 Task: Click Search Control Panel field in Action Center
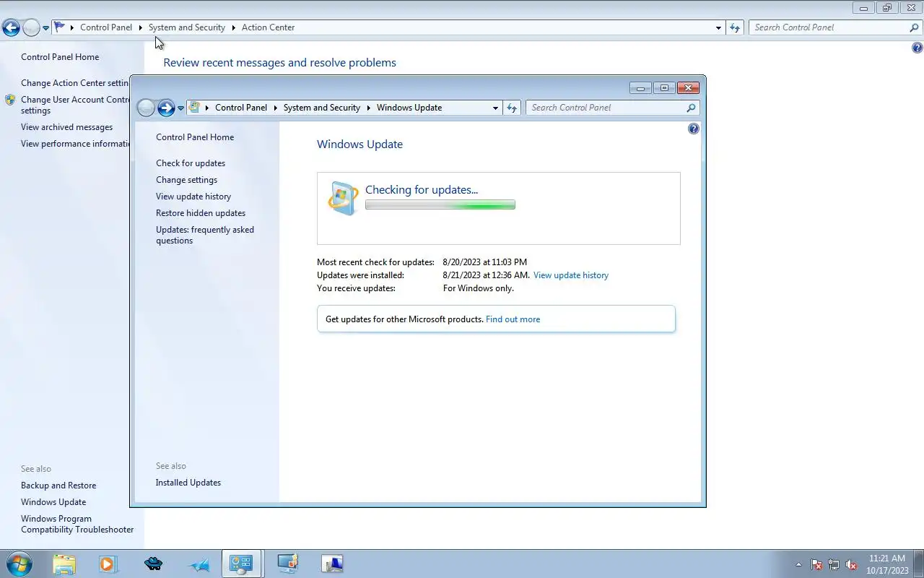click(829, 27)
